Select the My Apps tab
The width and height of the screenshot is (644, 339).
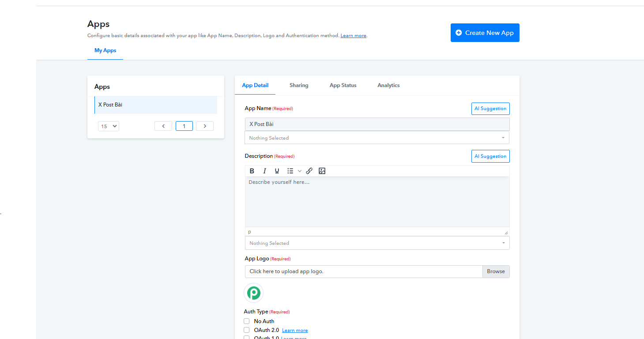(x=105, y=50)
